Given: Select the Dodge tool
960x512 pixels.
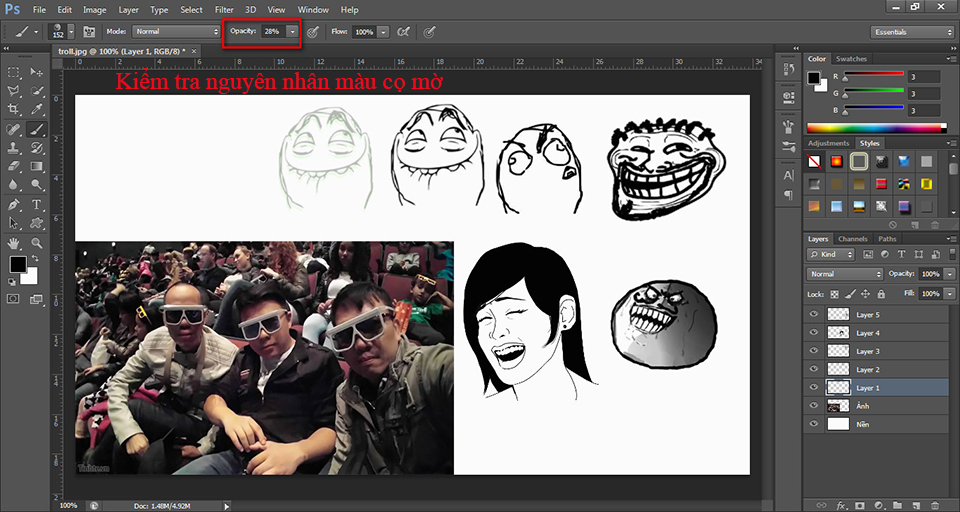Looking at the screenshot, I should click(37, 184).
